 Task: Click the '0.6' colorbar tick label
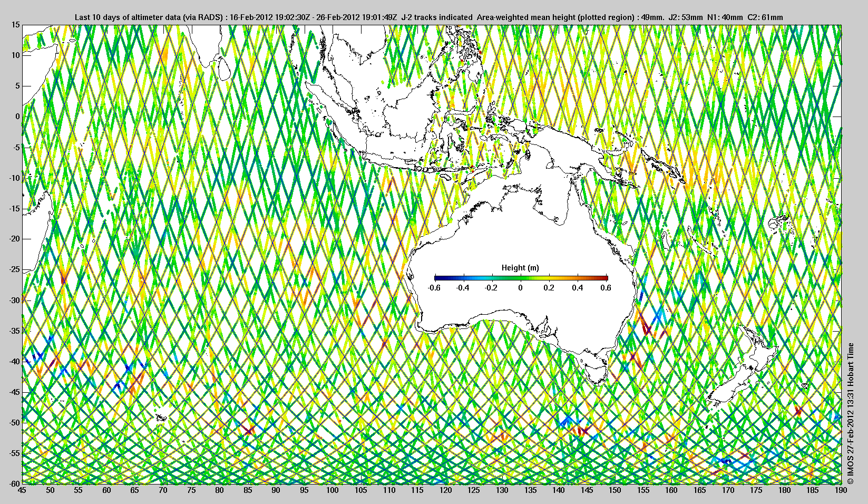606,288
